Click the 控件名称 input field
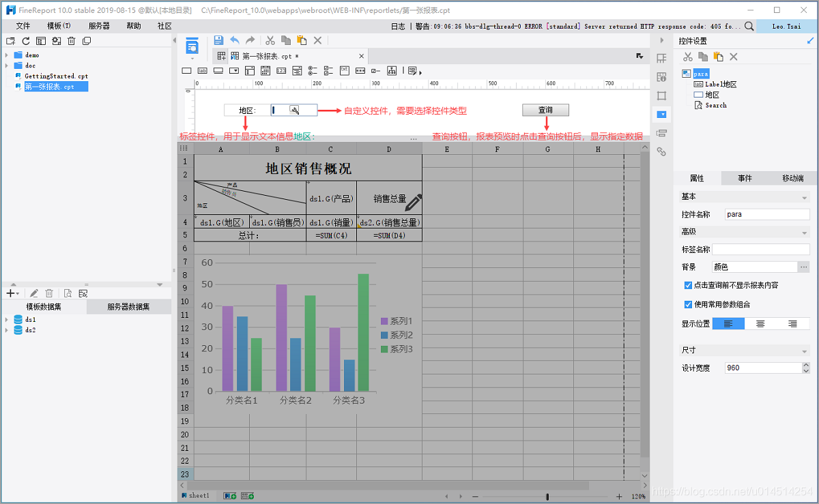819x504 pixels. (x=767, y=214)
